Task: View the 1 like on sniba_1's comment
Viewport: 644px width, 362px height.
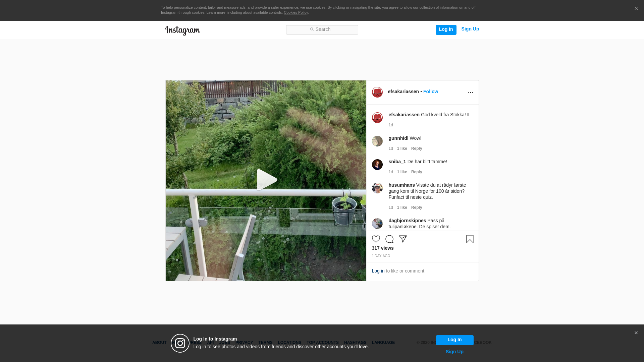Action: [402, 172]
